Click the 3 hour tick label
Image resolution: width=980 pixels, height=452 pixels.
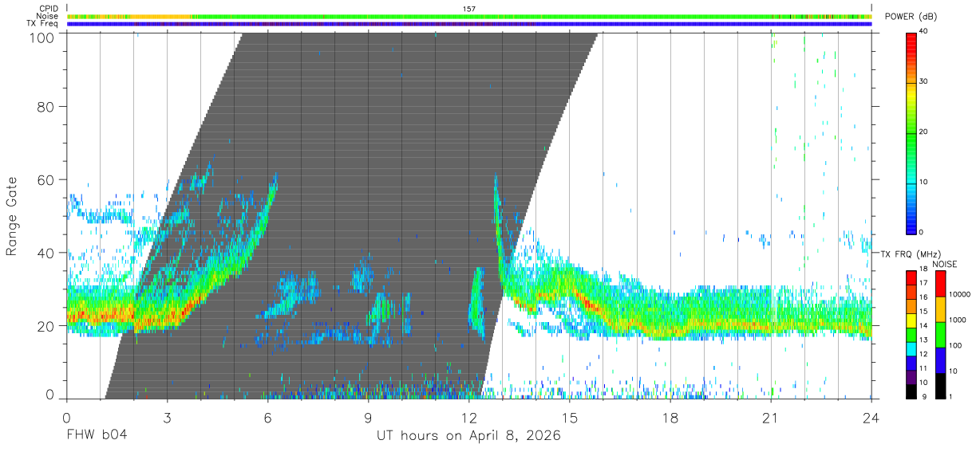pos(167,417)
